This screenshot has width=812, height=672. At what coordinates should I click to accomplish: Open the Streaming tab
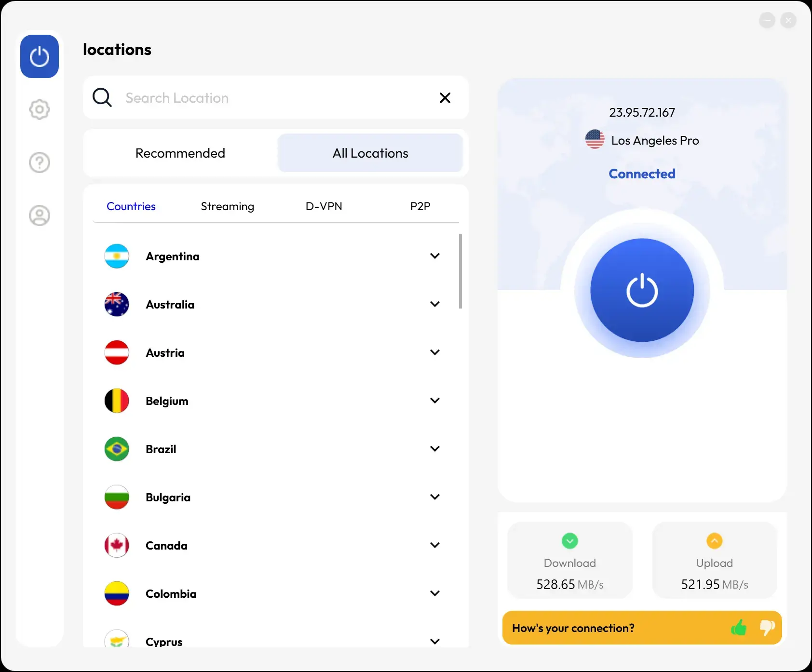pyautogui.click(x=228, y=206)
